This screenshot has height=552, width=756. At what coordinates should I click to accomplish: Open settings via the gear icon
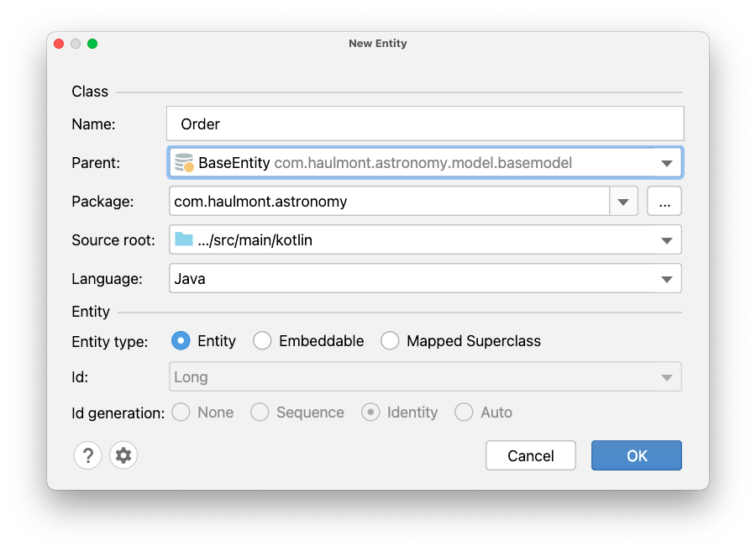coord(123,455)
